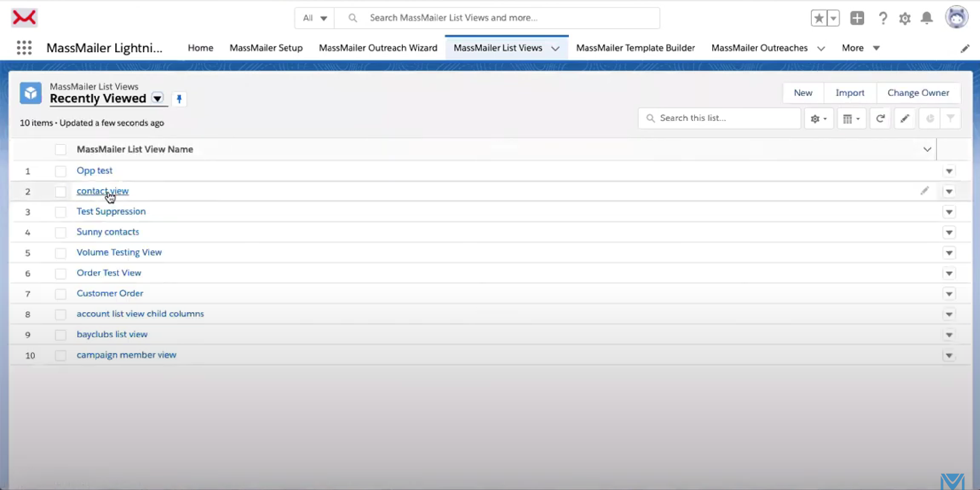The width and height of the screenshot is (980, 490).
Task: Focus the Search this list field
Action: pos(720,118)
